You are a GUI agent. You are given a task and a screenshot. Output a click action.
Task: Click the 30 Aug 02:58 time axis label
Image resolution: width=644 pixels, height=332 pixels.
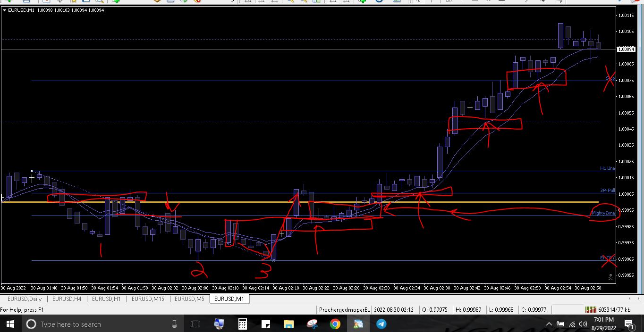[588, 288]
